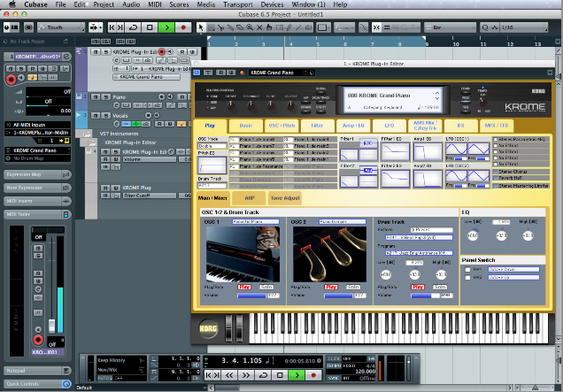563x392 pixels.
Task: Open the KROME Grand Piano program selector in inspector
Action: point(38,150)
